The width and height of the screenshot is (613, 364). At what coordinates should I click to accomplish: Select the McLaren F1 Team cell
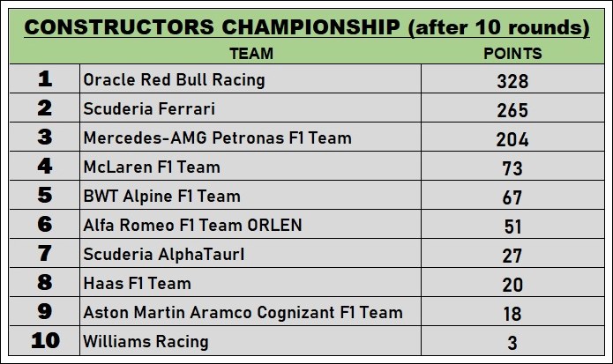pos(152,167)
